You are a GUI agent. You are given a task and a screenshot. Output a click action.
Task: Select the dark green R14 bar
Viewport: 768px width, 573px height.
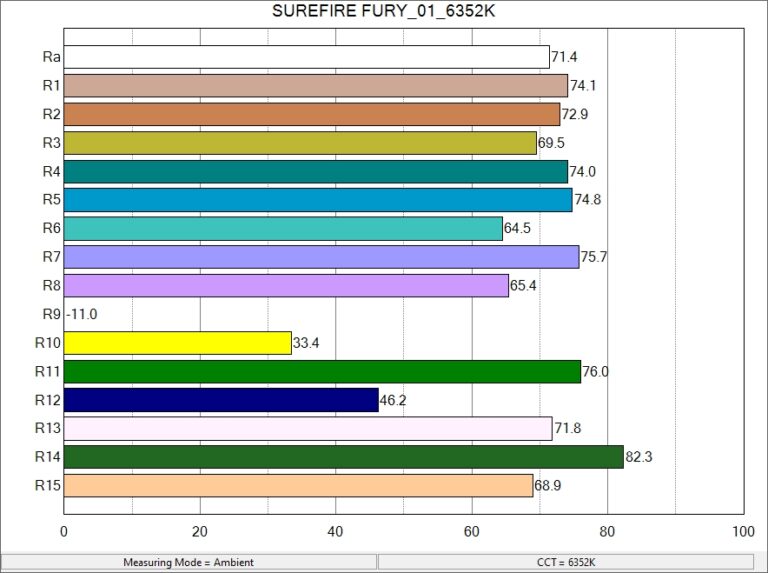(x=344, y=457)
